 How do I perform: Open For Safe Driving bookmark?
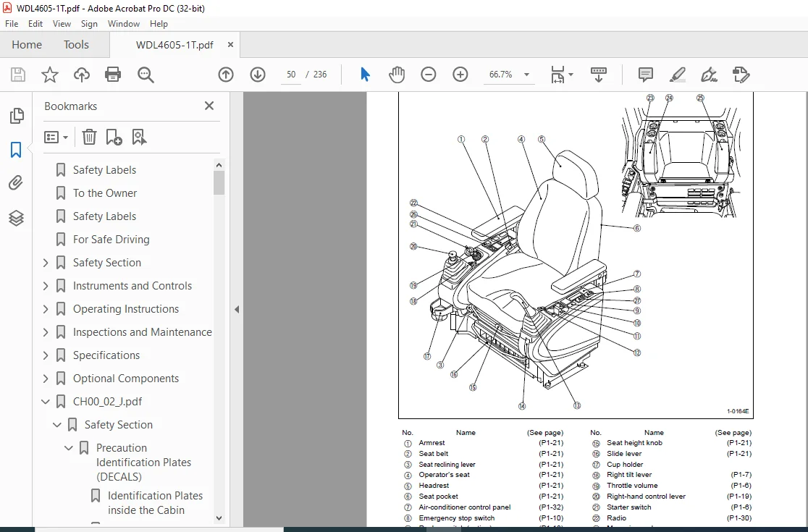pyautogui.click(x=111, y=240)
